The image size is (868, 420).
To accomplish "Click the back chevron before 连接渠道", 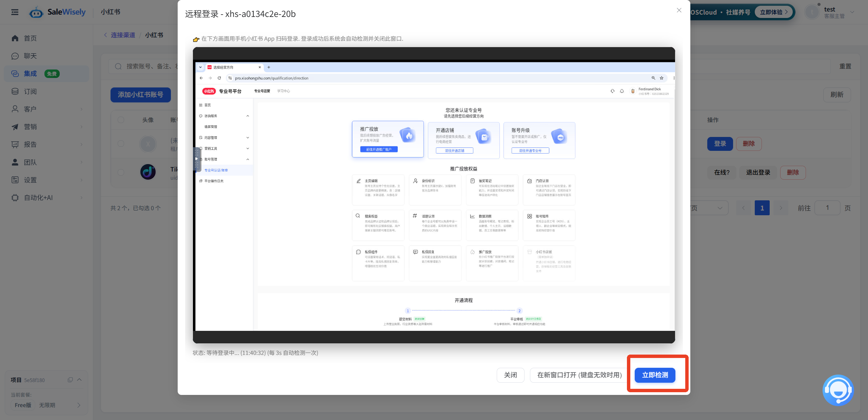I will tap(105, 35).
